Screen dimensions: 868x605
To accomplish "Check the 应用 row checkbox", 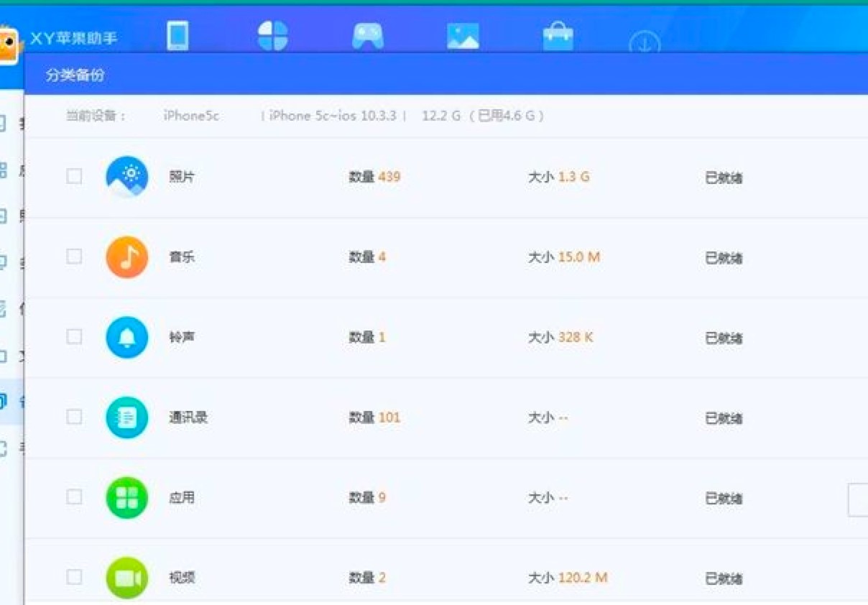I will click(x=74, y=497).
